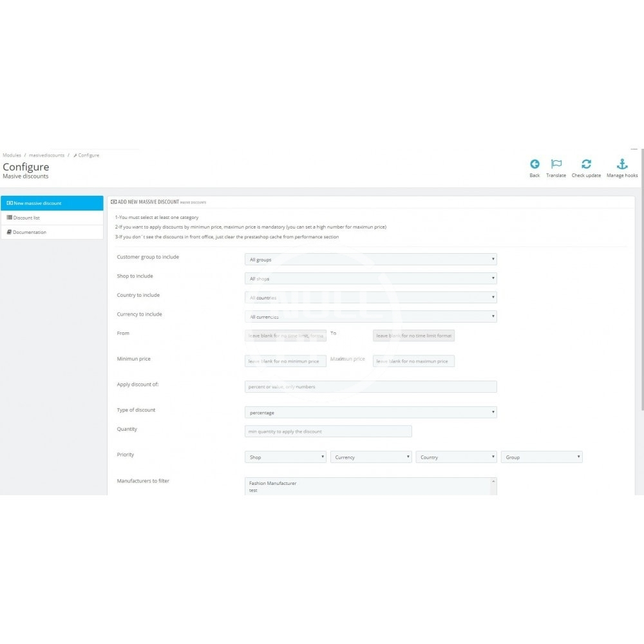Click the Modules breadcrumb link
The width and height of the screenshot is (644, 644).
tap(12, 155)
